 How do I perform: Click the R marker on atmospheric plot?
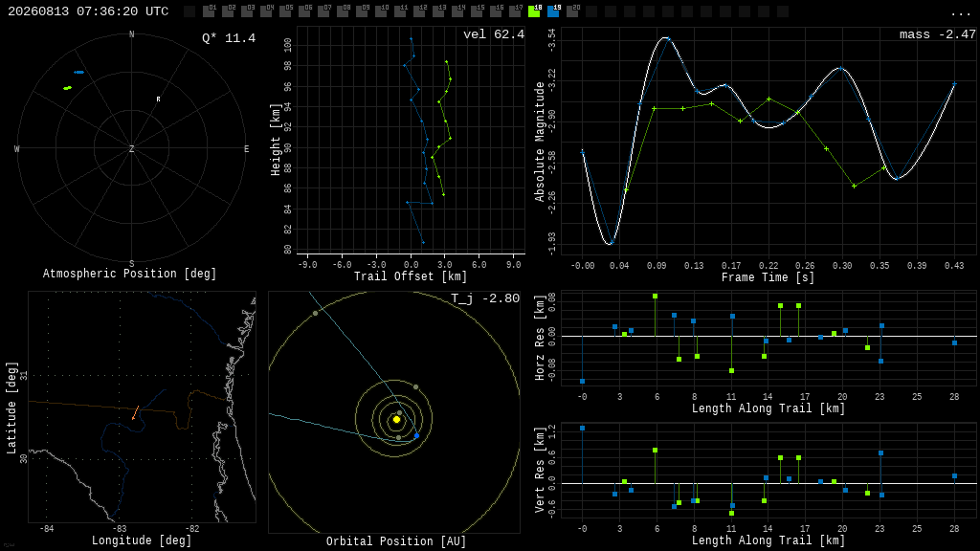coord(158,99)
